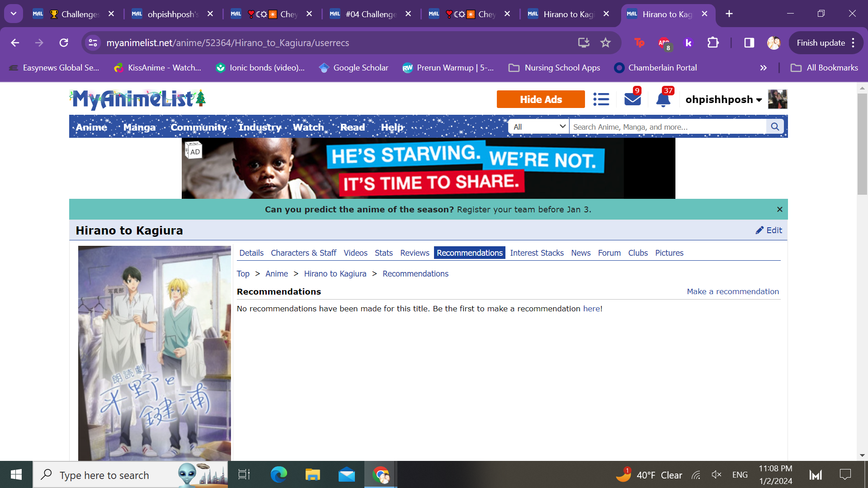Open the Chrome extensions puzzle icon

click(x=713, y=43)
